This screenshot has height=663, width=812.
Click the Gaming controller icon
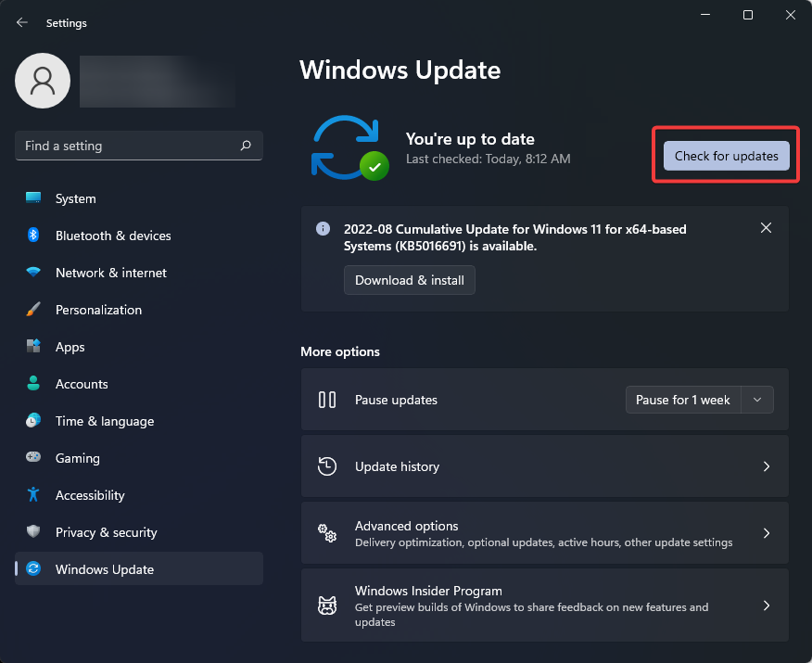(x=33, y=458)
